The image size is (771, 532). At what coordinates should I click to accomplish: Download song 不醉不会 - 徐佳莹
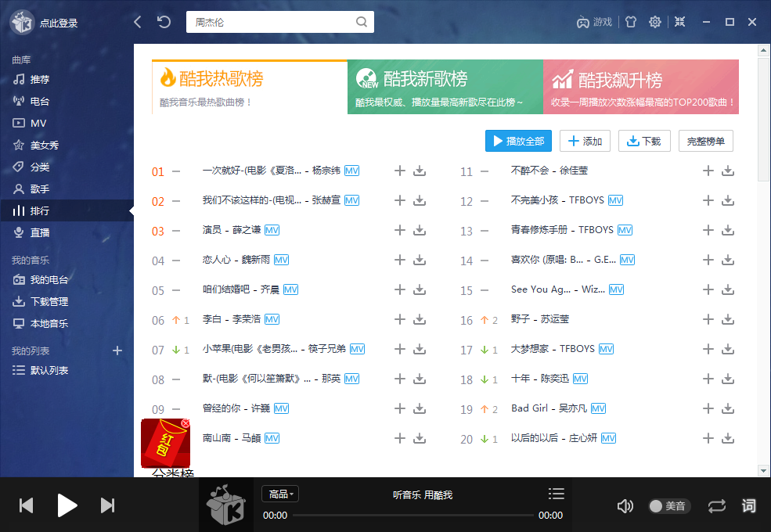click(x=728, y=171)
